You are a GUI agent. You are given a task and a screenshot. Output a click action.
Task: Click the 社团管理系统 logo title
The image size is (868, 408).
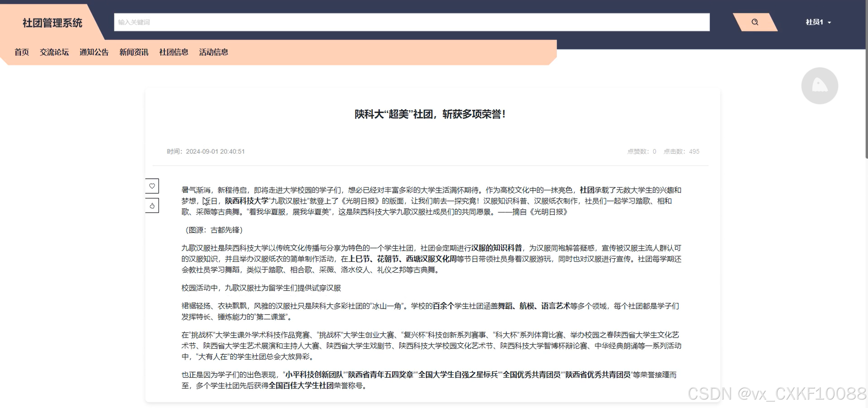[52, 23]
